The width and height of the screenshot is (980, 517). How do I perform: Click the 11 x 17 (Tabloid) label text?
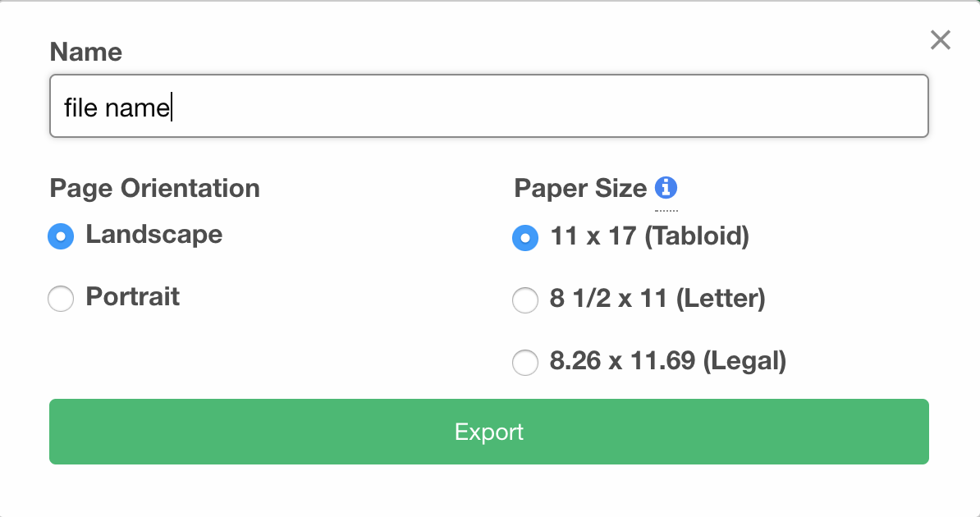pos(649,236)
